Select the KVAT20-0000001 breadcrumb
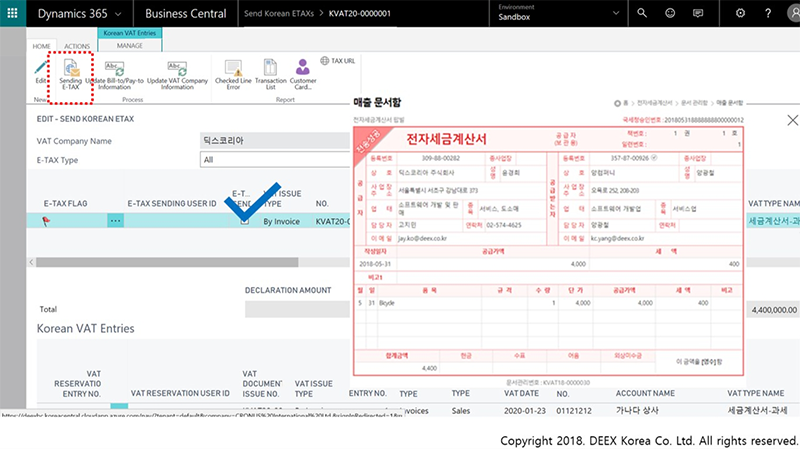This screenshot has width=800, height=449. tap(360, 13)
